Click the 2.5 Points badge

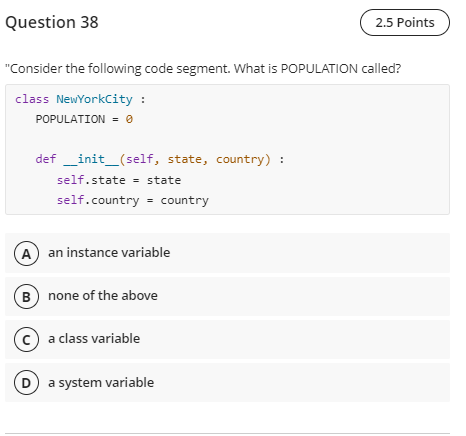405,23
